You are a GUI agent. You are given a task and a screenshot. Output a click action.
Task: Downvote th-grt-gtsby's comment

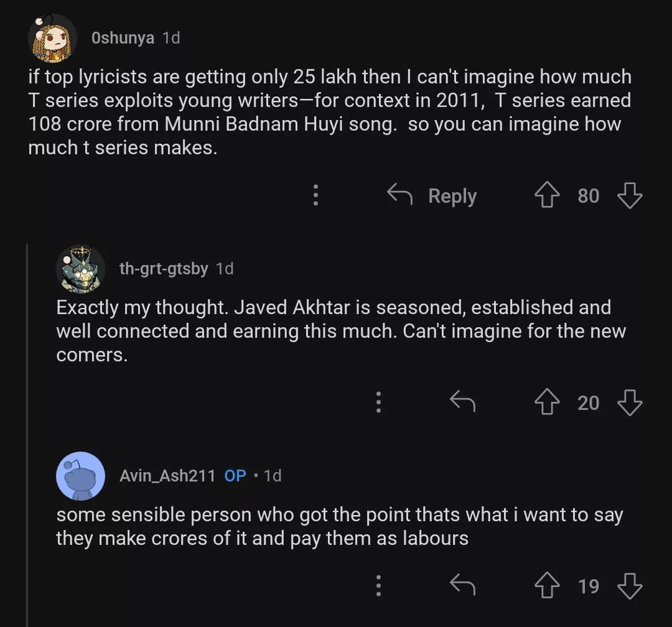click(629, 403)
